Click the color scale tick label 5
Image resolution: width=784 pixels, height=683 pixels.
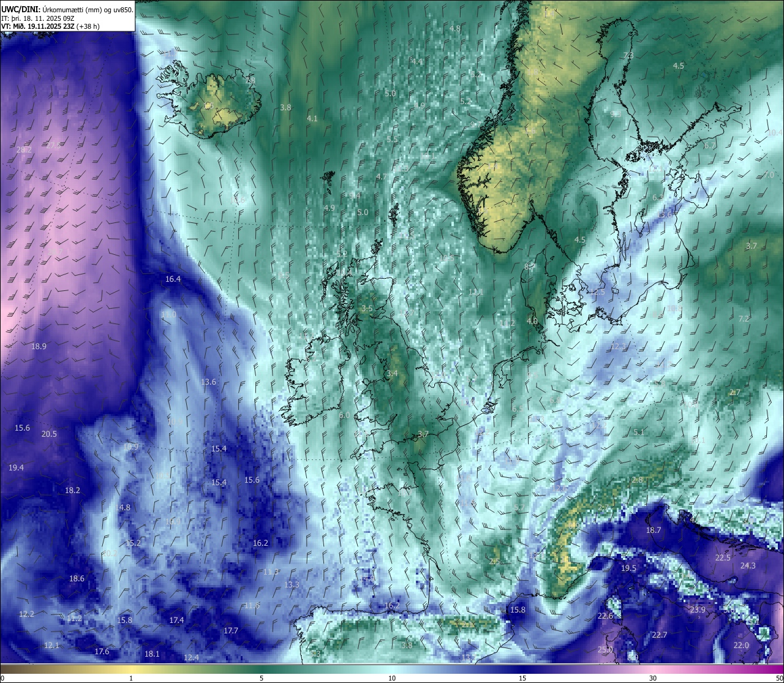[x=262, y=678]
